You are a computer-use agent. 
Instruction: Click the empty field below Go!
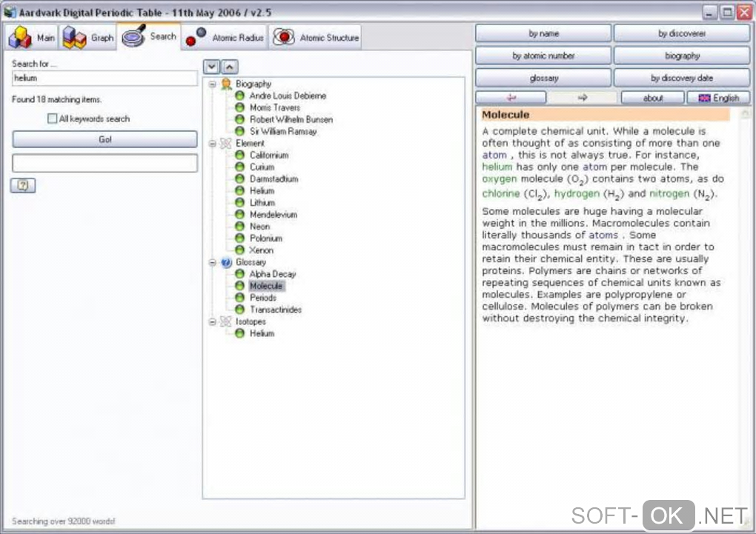coord(105,163)
